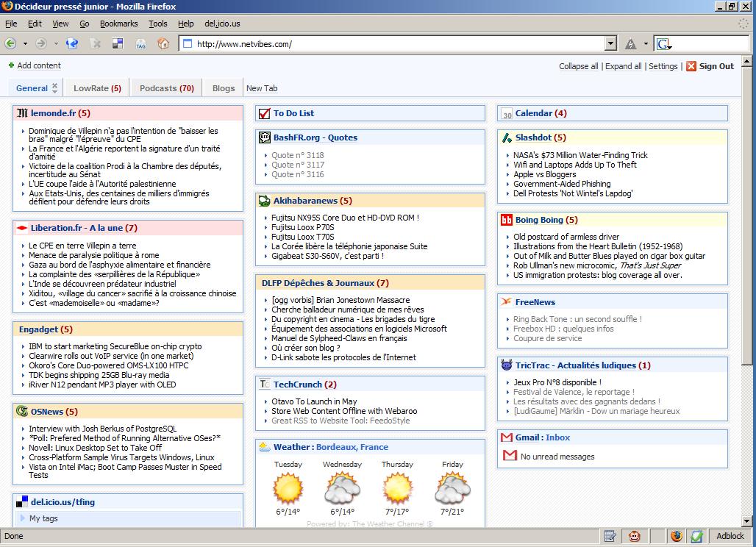Reload the Netvibes page
Screen dimensions: 756x547
tap(72, 44)
